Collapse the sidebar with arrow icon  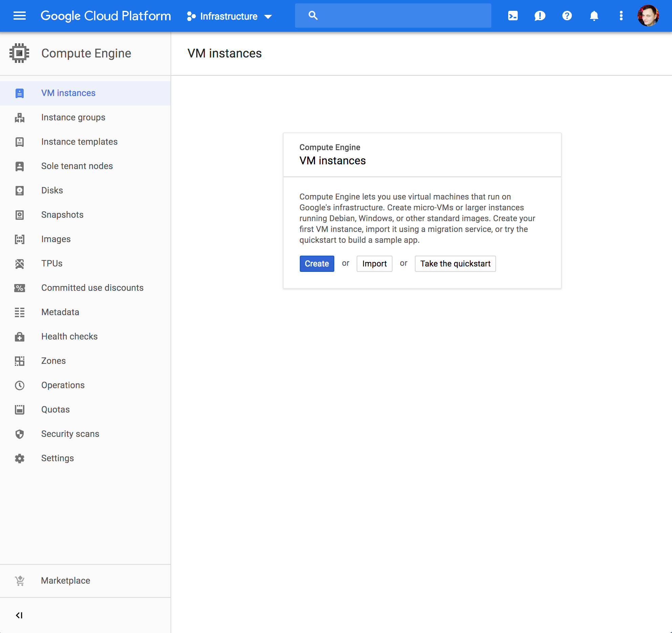click(x=19, y=615)
